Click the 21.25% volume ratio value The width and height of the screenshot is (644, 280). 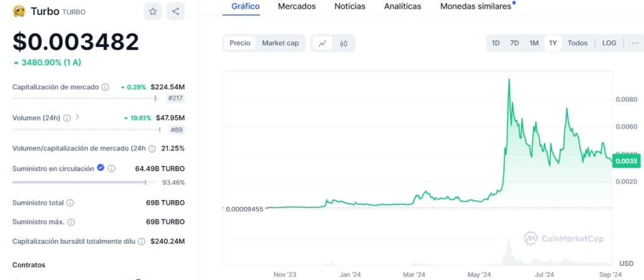pyautogui.click(x=173, y=148)
